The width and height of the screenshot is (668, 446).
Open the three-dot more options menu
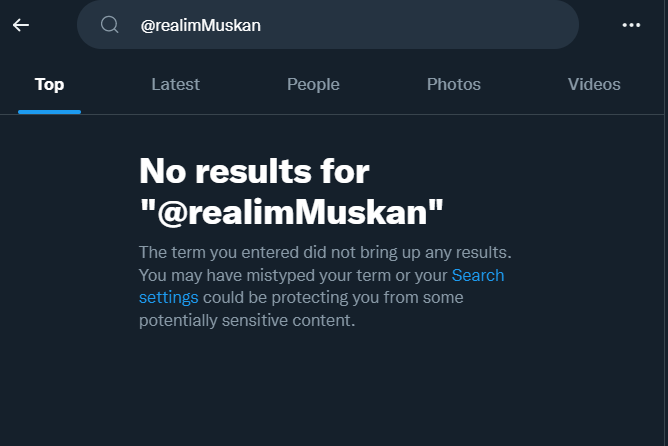[x=631, y=25]
